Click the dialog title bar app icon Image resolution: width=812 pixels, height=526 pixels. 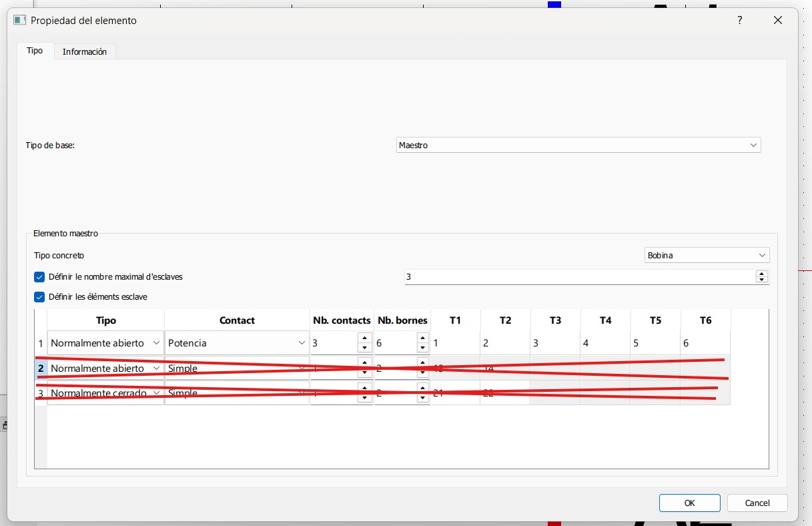tap(20, 20)
